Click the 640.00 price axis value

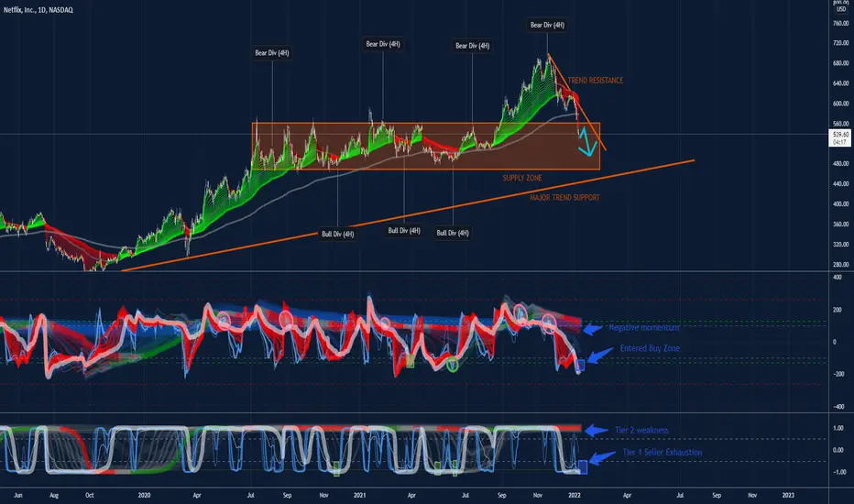[x=840, y=83]
